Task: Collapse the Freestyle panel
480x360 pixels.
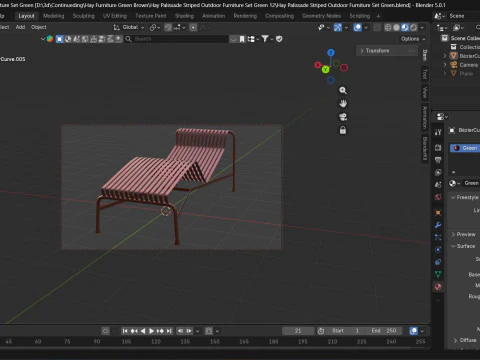Action: [x=465, y=197]
